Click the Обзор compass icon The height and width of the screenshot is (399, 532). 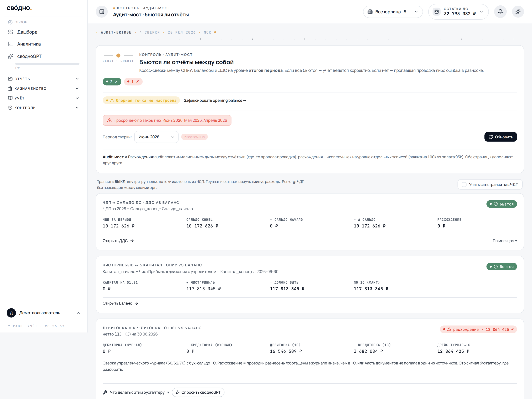[10, 22]
